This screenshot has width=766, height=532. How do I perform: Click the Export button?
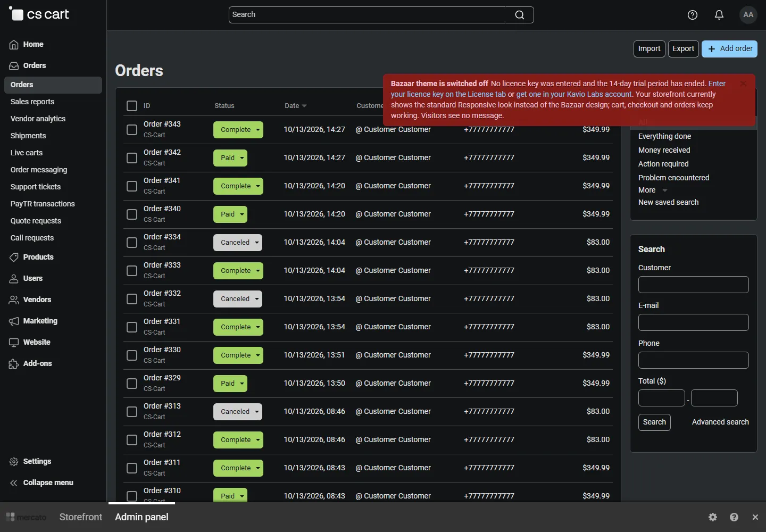(683, 49)
